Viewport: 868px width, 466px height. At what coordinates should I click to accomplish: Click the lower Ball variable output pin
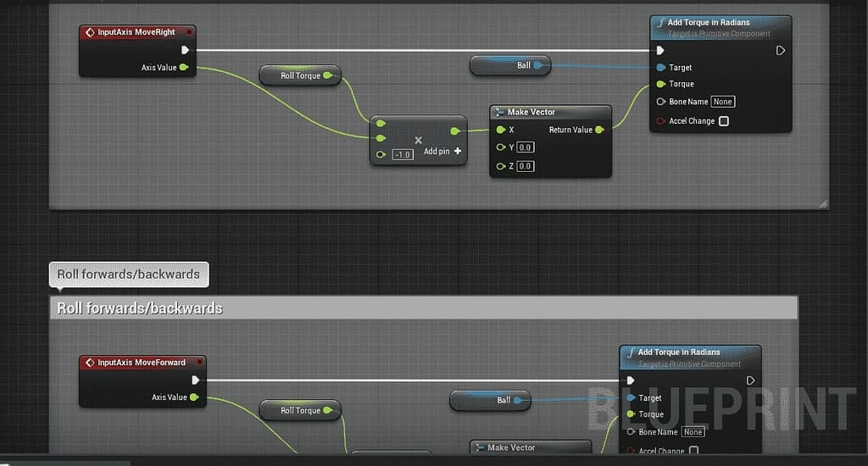click(x=518, y=400)
